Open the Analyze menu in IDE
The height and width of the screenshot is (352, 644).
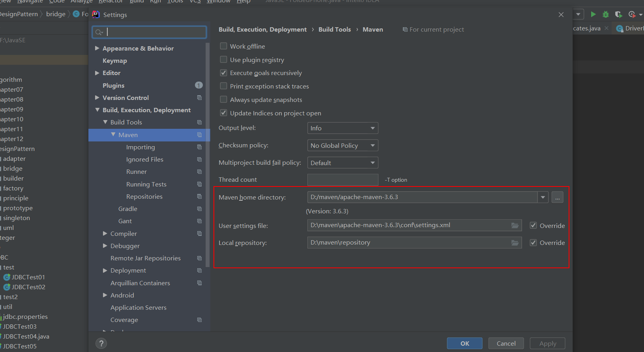point(82,1)
